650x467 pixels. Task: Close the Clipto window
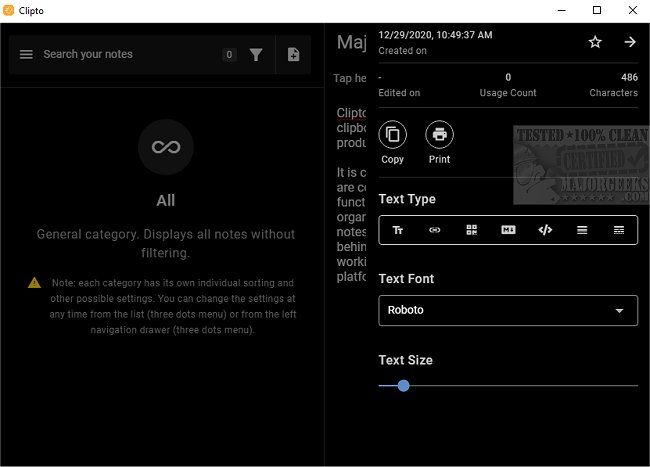tap(633, 10)
